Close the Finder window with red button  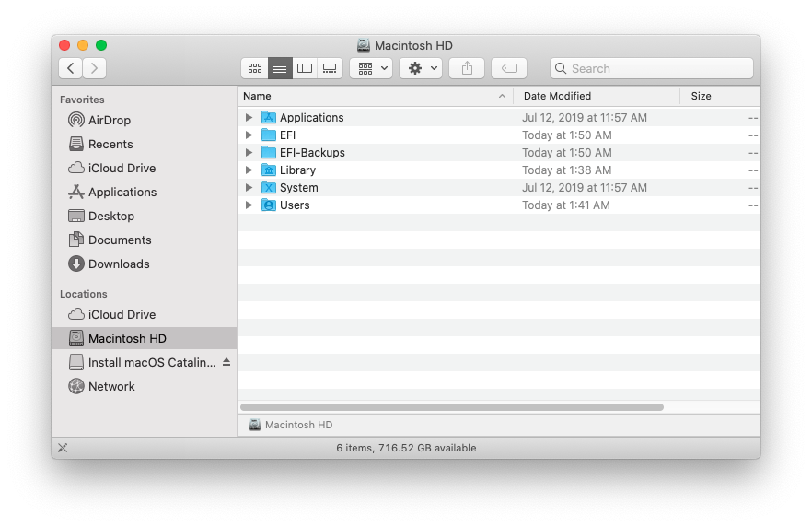click(64, 45)
